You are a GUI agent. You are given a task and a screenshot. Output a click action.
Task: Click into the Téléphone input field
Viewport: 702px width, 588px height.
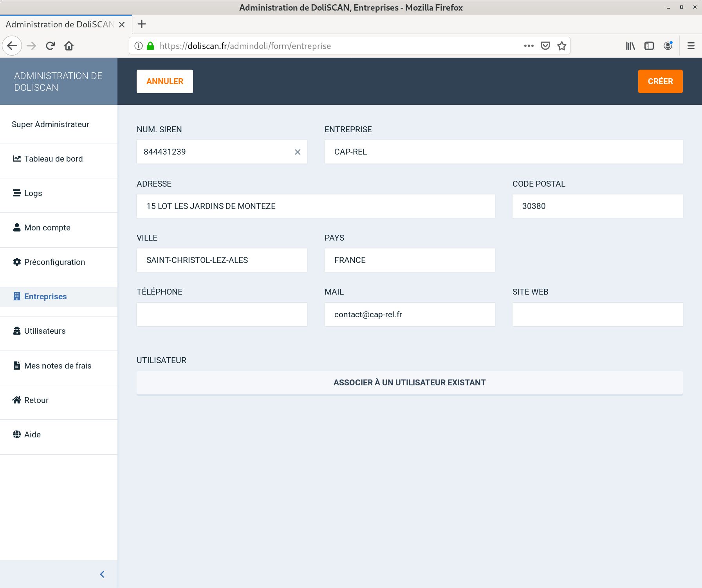(222, 315)
